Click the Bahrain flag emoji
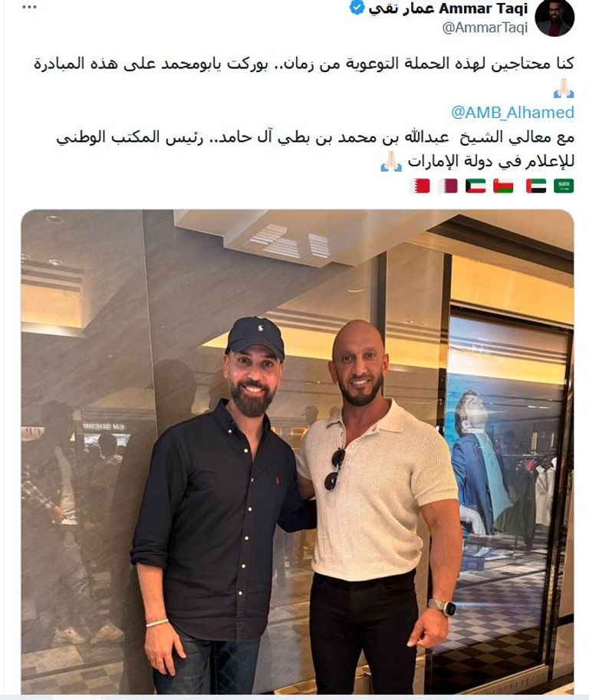The width and height of the screenshot is (589, 700). (x=420, y=186)
